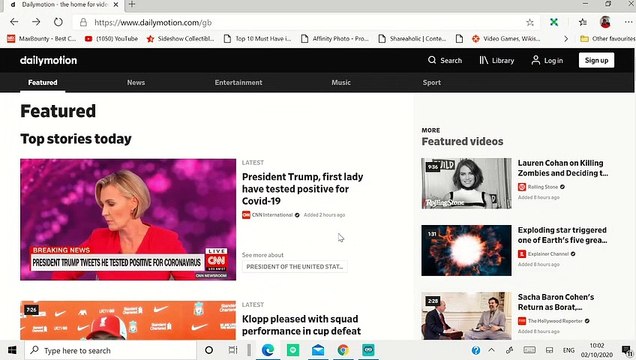Click the Log in button
Viewport: 636px width, 360px height.
click(x=547, y=60)
